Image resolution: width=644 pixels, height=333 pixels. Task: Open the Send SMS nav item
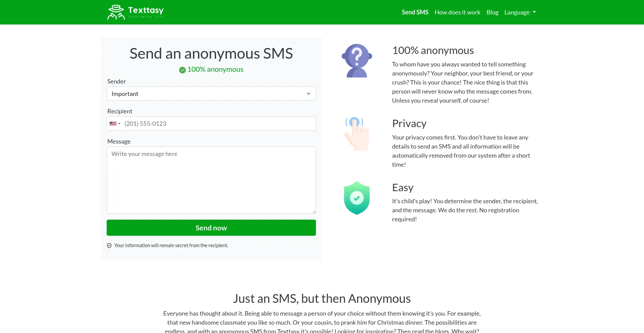click(415, 12)
